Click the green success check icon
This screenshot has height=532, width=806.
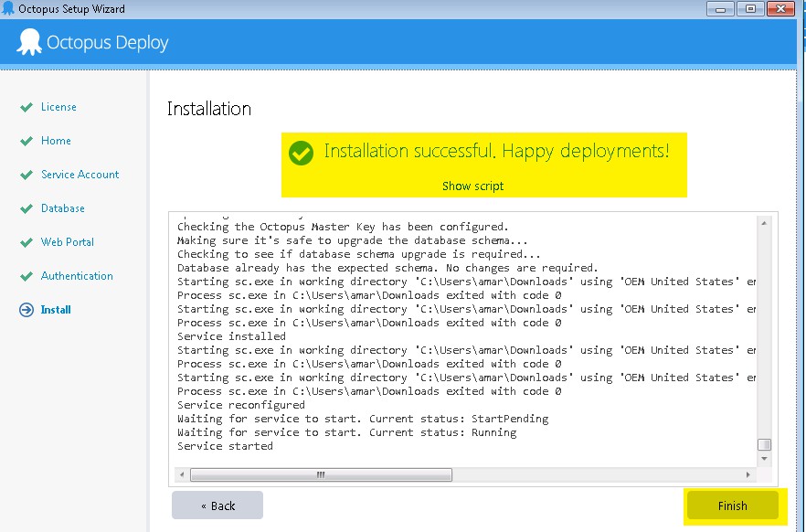coord(302,154)
